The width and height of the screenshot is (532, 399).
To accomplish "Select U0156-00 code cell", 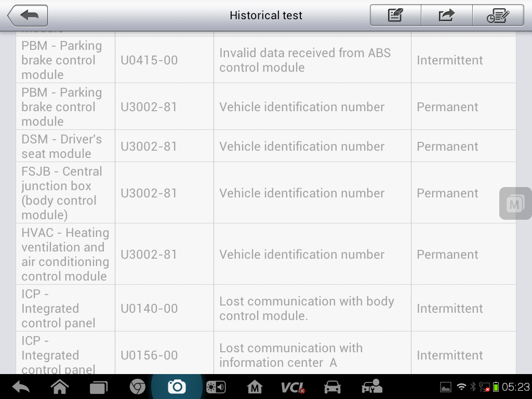I will 165,353.
